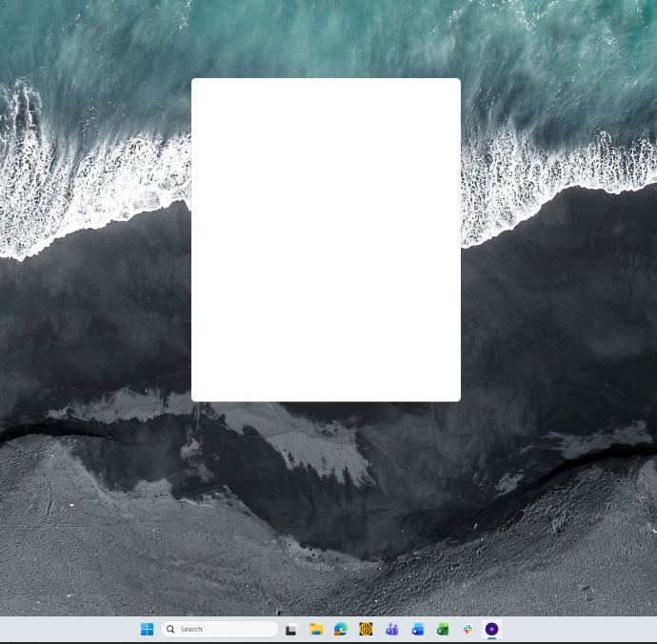Screen dimensions: 657x644
Task: Open Microsoft Edge from the taskbar
Action: (341, 629)
